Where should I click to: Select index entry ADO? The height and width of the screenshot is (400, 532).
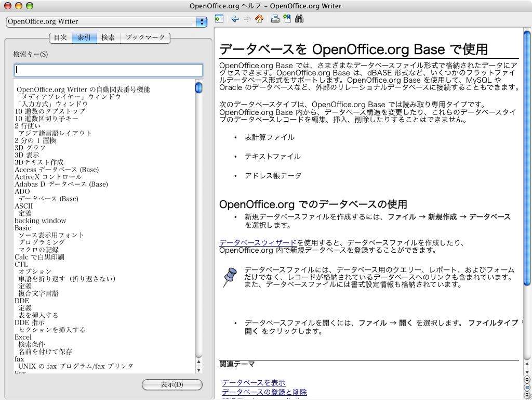[22, 191]
